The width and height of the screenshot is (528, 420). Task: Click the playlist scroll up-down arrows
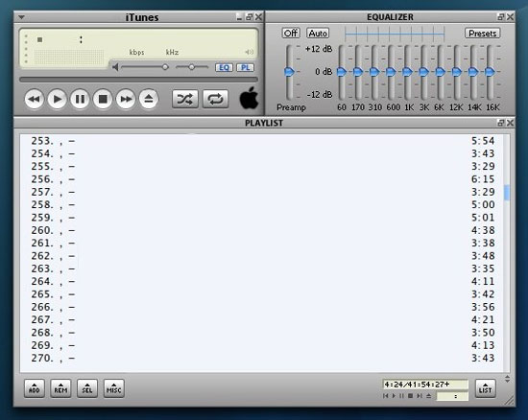pyautogui.click(x=508, y=379)
